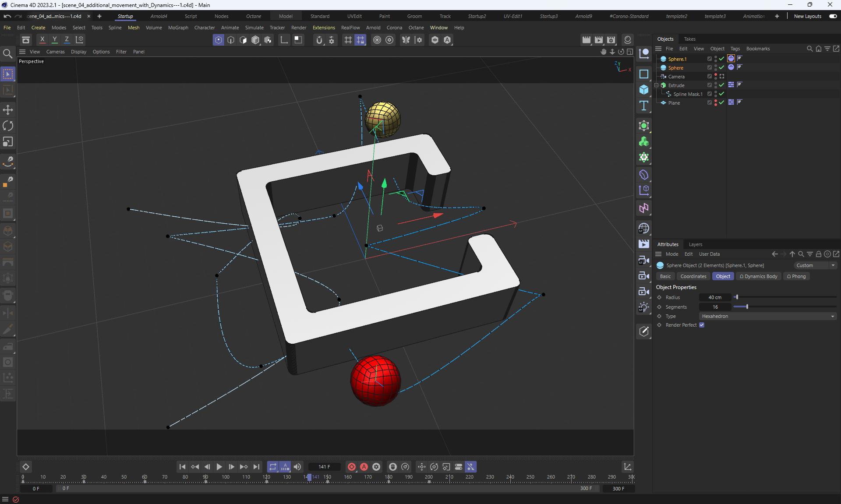Screen dimensions: 841x504
Task: Adjust the Segments slider
Action: tap(747, 307)
